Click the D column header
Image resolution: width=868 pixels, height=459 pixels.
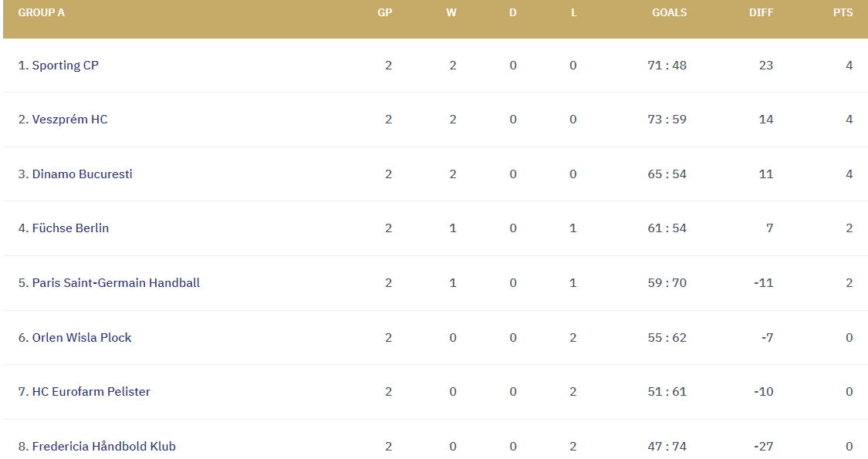512,13
